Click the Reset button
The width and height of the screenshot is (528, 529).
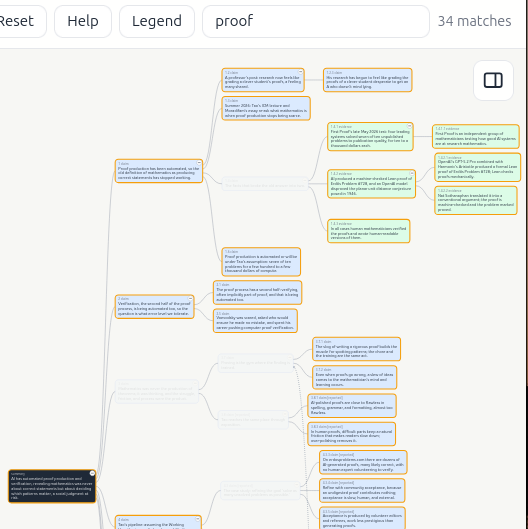pyautogui.click(x=20, y=21)
